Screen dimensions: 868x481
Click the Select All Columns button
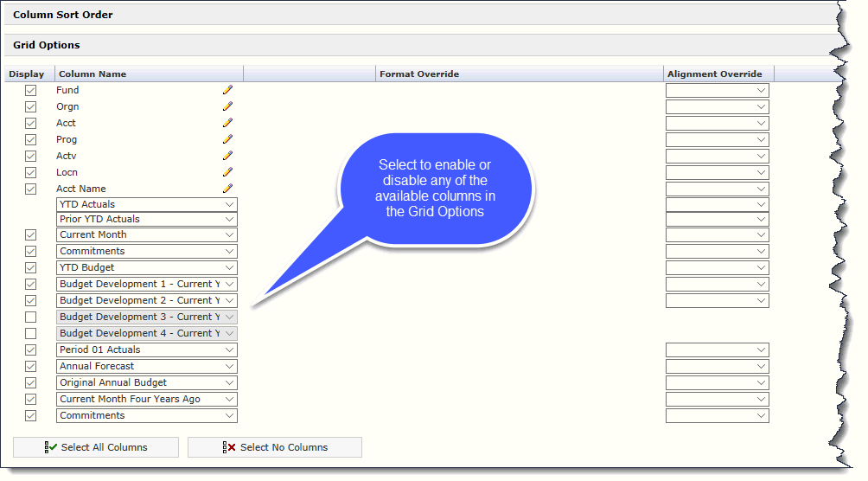click(x=96, y=447)
